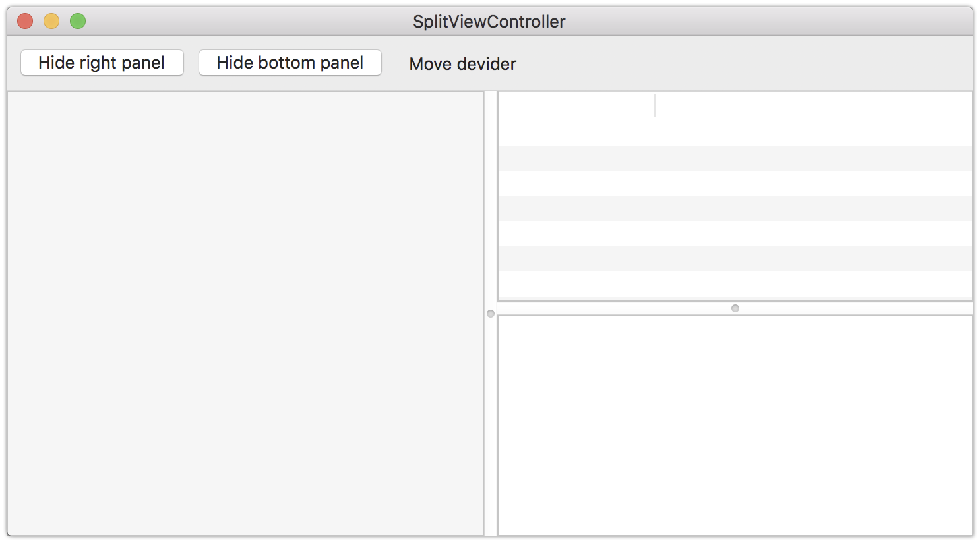Click the column separator in the table header
Viewport: 980px width, 543px height.
coord(655,105)
